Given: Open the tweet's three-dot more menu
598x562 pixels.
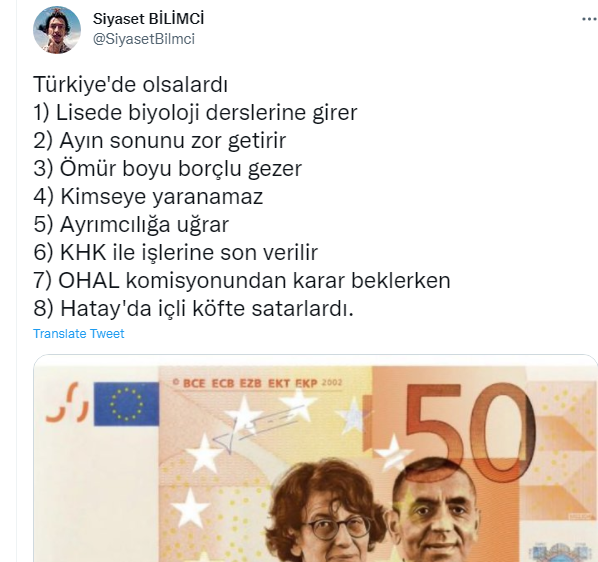Looking at the screenshot, I should tap(589, 19).
